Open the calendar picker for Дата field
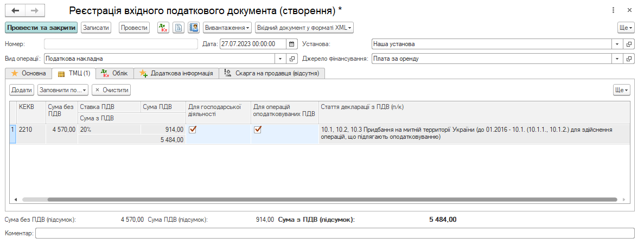 [x=292, y=44]
